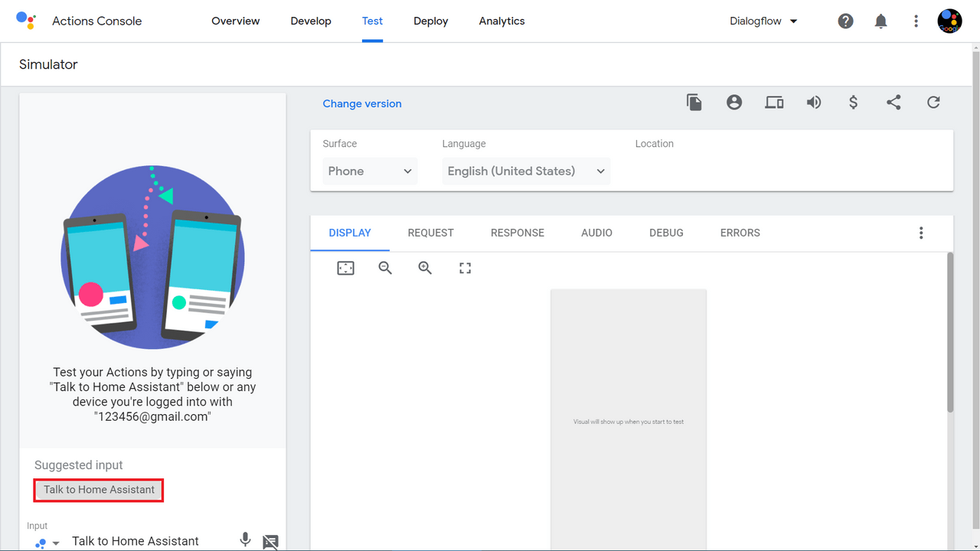The width and height of the screenshot is (980, 551).
Task: Click the user profile avatar
Action: (x=950, y=21)
